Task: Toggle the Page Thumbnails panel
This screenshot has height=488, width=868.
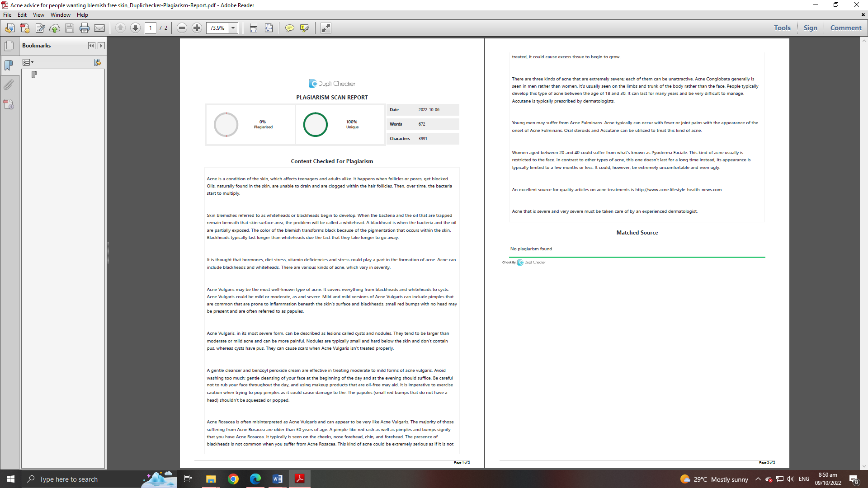Action: click(9, 46)
